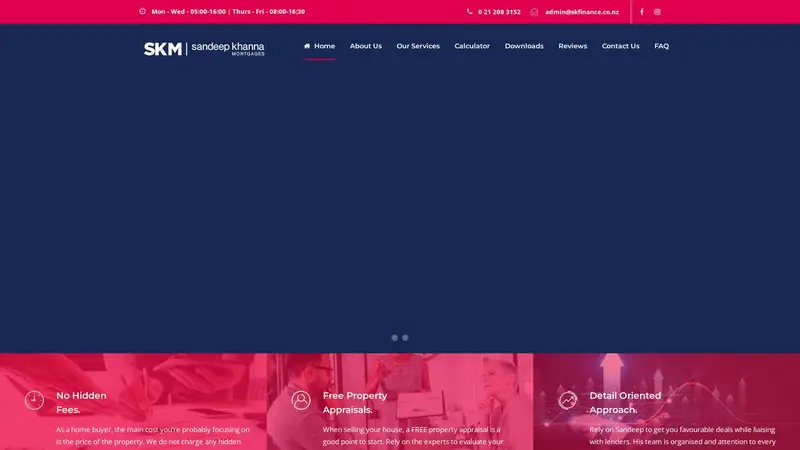Click the No Hidden Fees heading
Screen dimensions: 800x450
[x=82, y=403]
